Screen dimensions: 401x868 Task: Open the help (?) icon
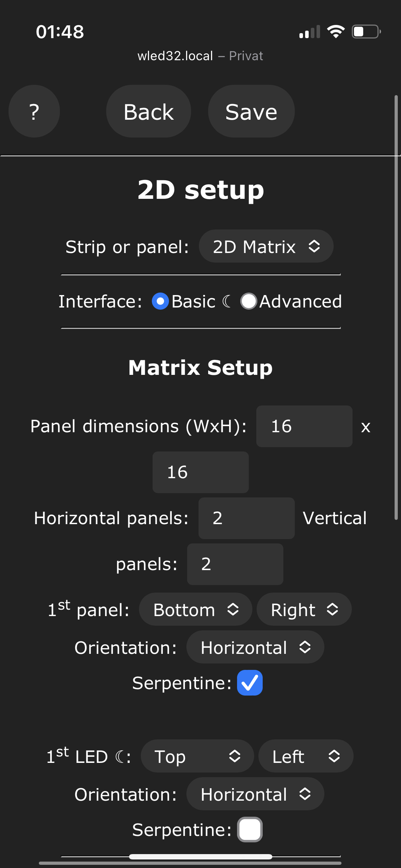click(x=34, y=111)
